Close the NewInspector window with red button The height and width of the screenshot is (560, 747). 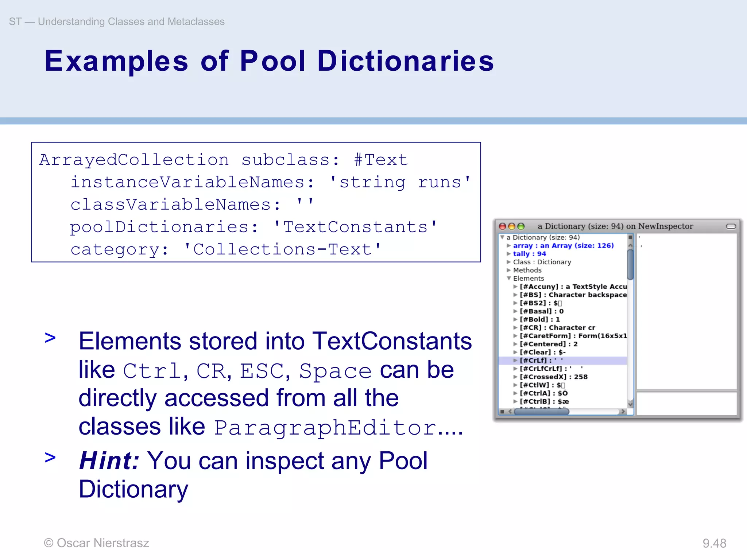coord(503,226)
